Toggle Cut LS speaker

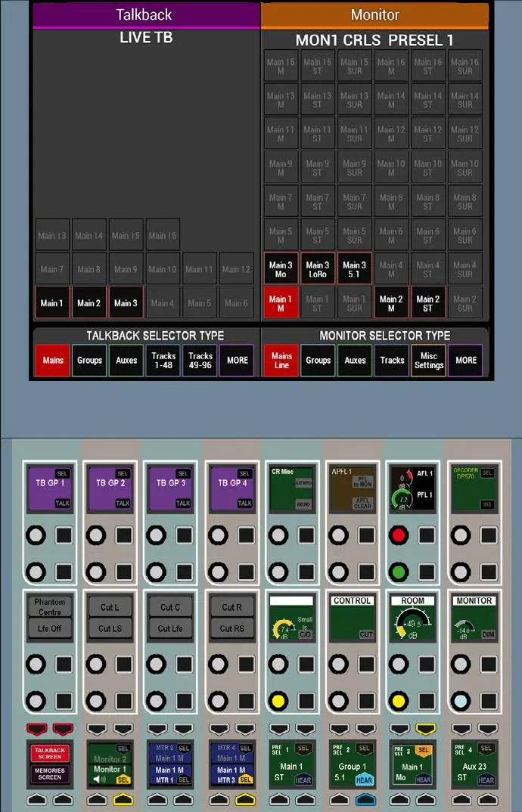click(110, 628)
